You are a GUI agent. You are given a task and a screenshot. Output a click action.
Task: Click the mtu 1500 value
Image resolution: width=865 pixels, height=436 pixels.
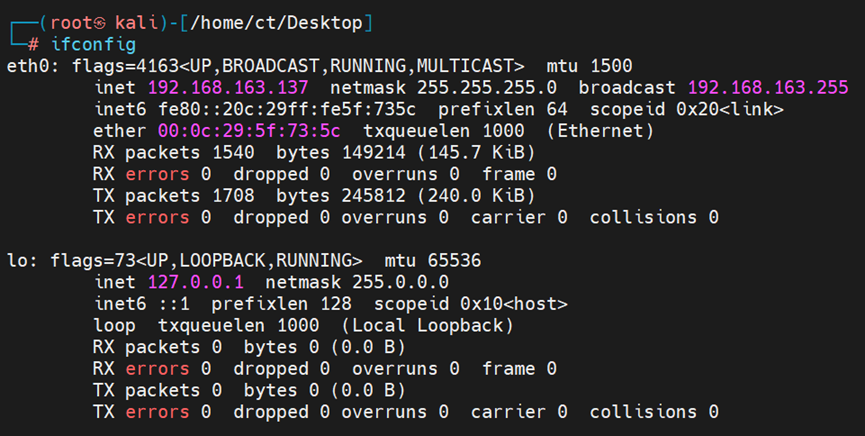pyautogui.click(x=610, y=66)
